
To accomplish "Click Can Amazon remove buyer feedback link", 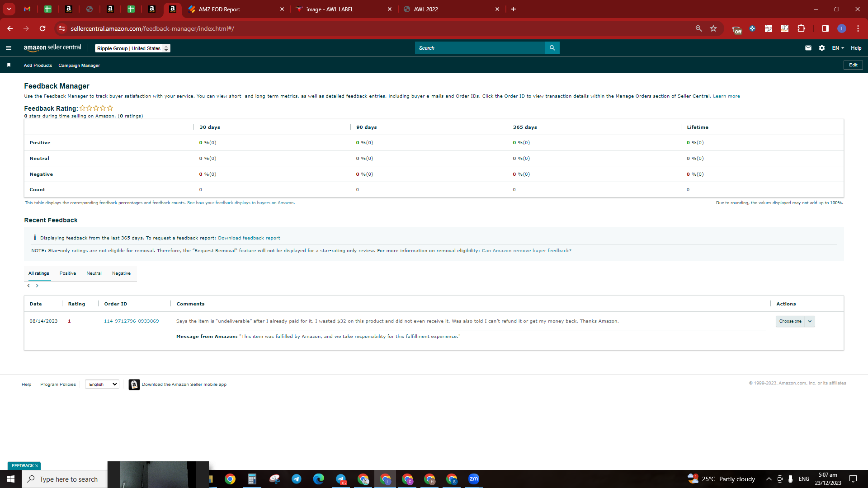I will pos(527,251).
